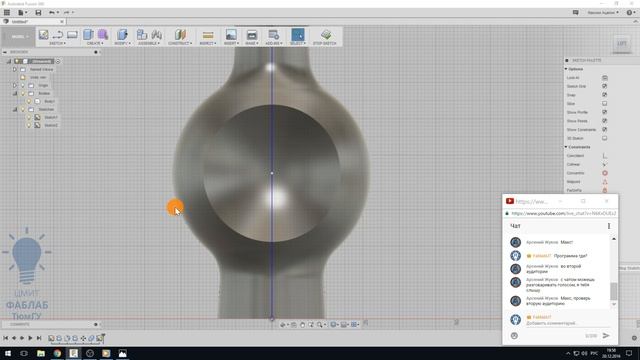The image size is (640, 360).
Task: Enable the 3D Sketch checkbox
Action: (604, 138)
